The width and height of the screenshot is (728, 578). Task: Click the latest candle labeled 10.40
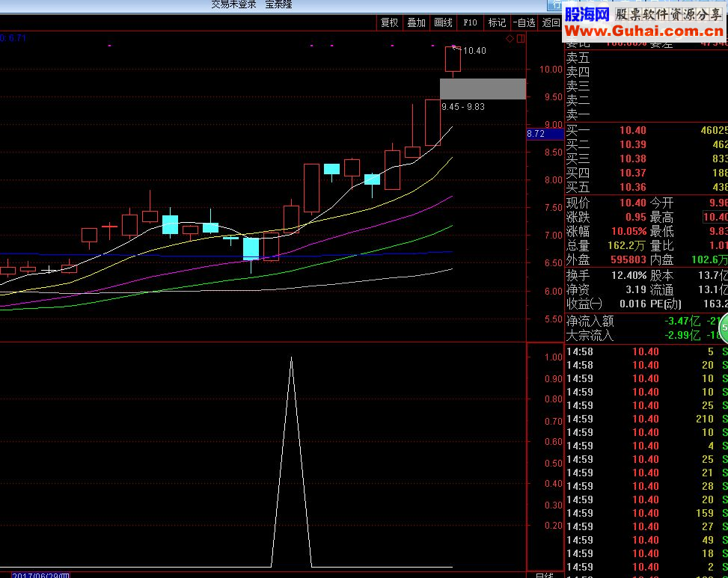pos(453,59)
